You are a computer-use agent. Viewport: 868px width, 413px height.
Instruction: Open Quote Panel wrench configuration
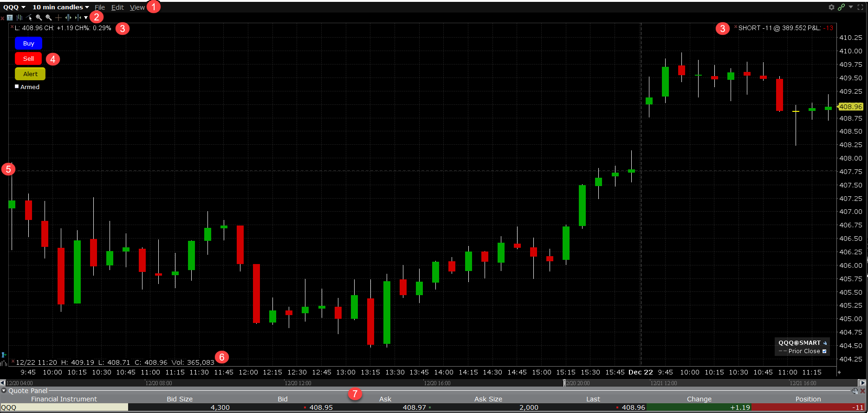(855, 391)
